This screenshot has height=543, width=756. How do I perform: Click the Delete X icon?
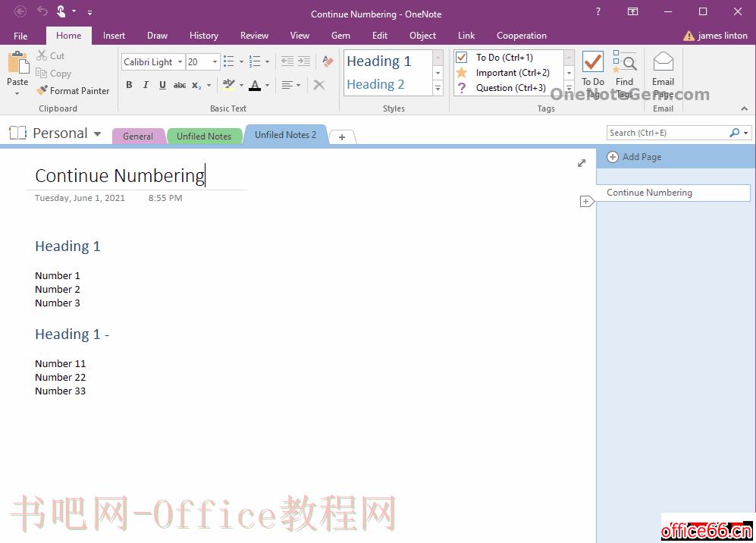pos(318,86)
